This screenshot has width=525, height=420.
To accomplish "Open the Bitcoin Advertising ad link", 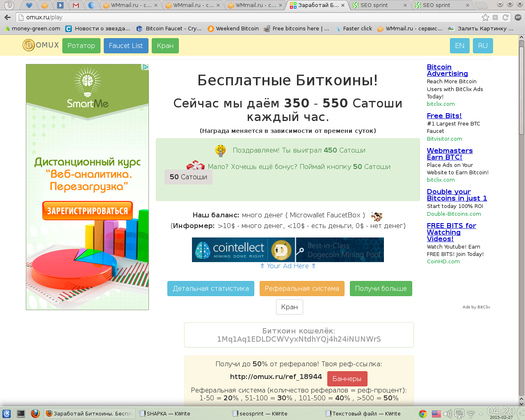I will [x=447, y=70].
